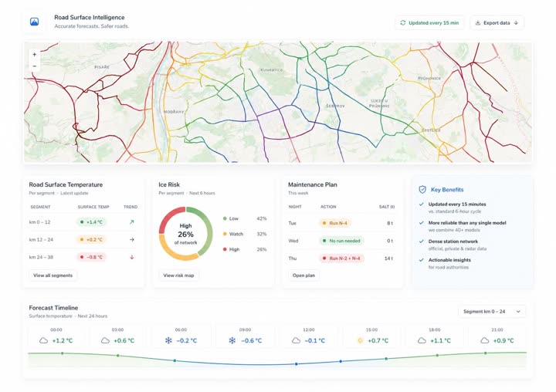Click the cloud icon at 21:00 forecast

485,340
